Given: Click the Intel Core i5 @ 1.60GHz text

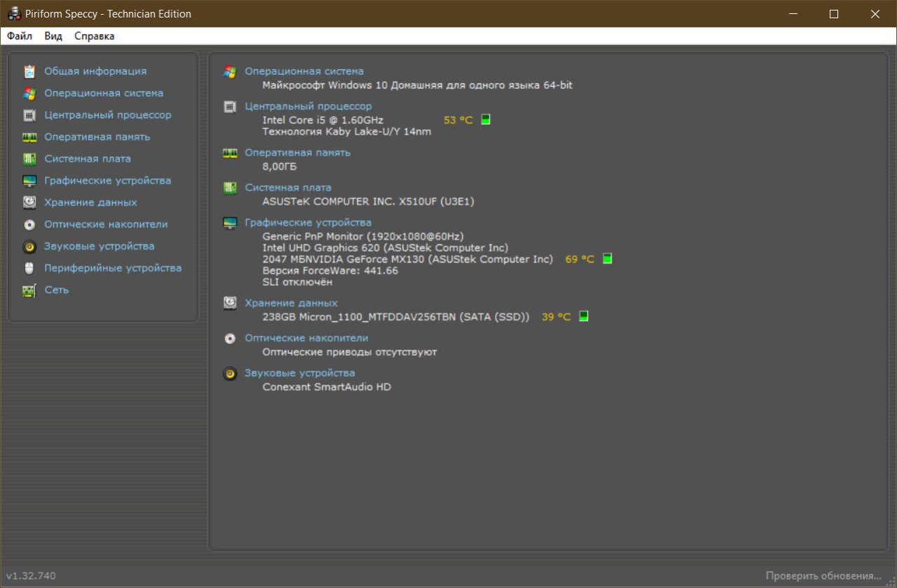Looking at the screenshot, I should 323,120.
